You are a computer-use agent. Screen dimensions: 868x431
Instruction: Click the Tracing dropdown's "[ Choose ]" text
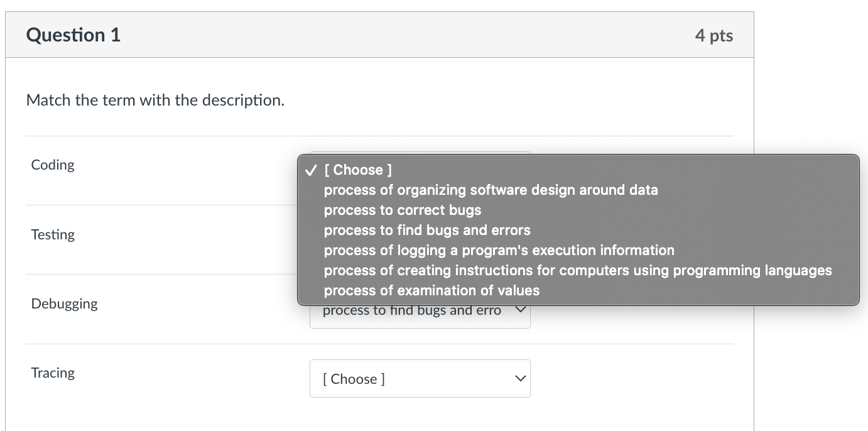click(354, 379)
